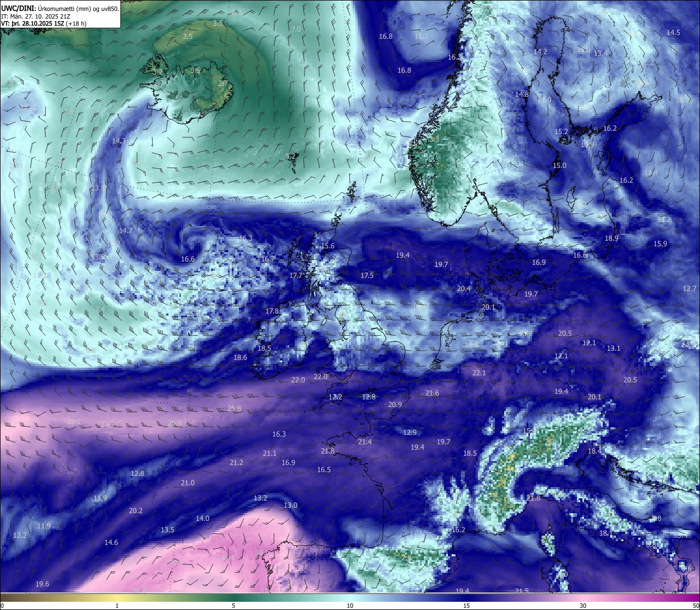Click the 13.2 value map label

click(260, 498)
